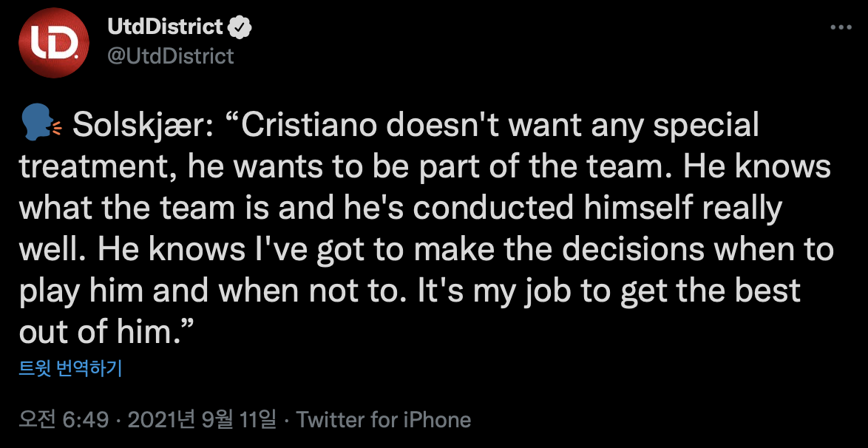This screenshot has height=448, width=868.
Task: Click the word 'well.' starting fourth line
Action: (49, 251)
